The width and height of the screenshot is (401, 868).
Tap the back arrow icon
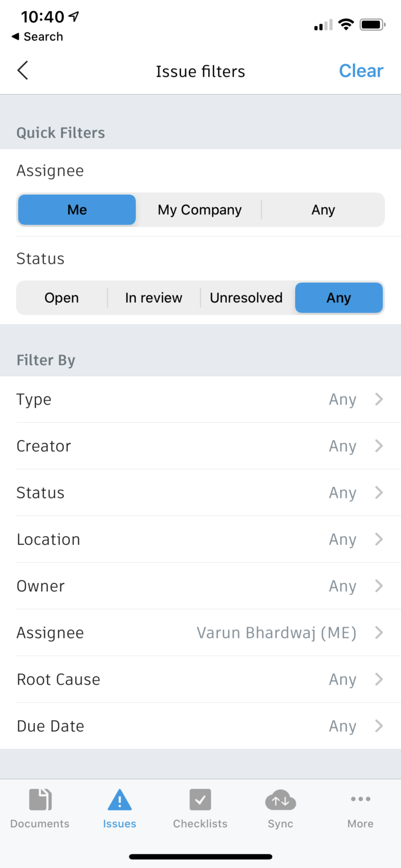[22, 70]
